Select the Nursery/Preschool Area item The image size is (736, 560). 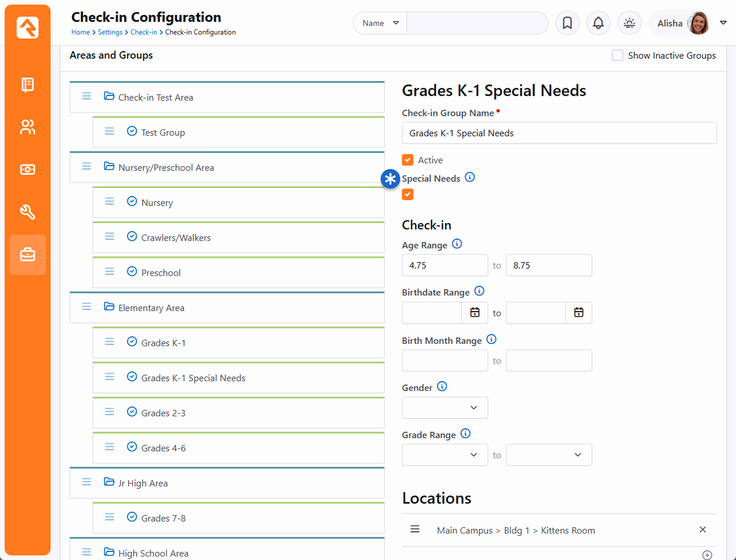166,167
